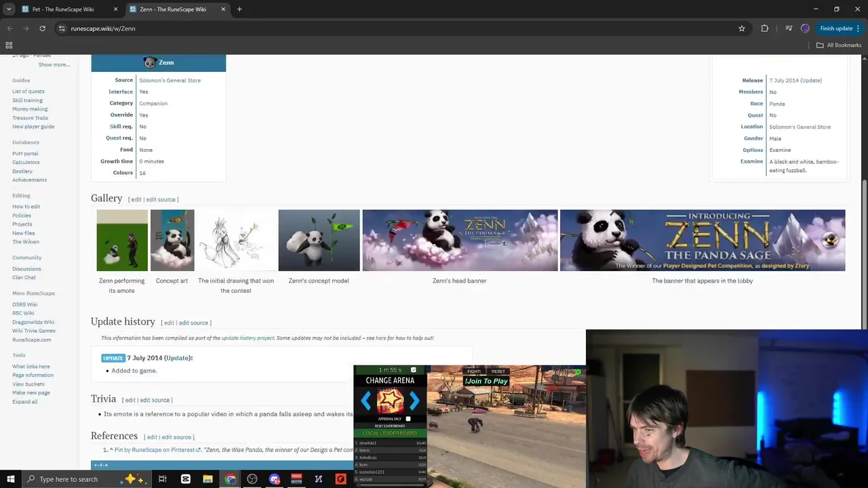
Task: Go back to the previous page
Action: coord(9,28)
